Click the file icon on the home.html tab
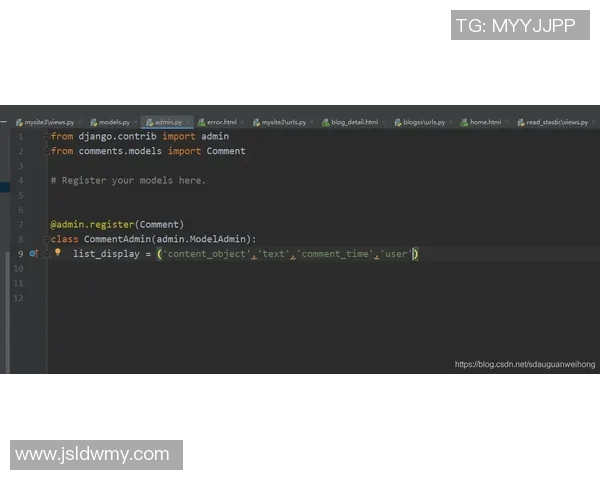The image size is (600, 480). pyautogui.click(x=463, y=122)
